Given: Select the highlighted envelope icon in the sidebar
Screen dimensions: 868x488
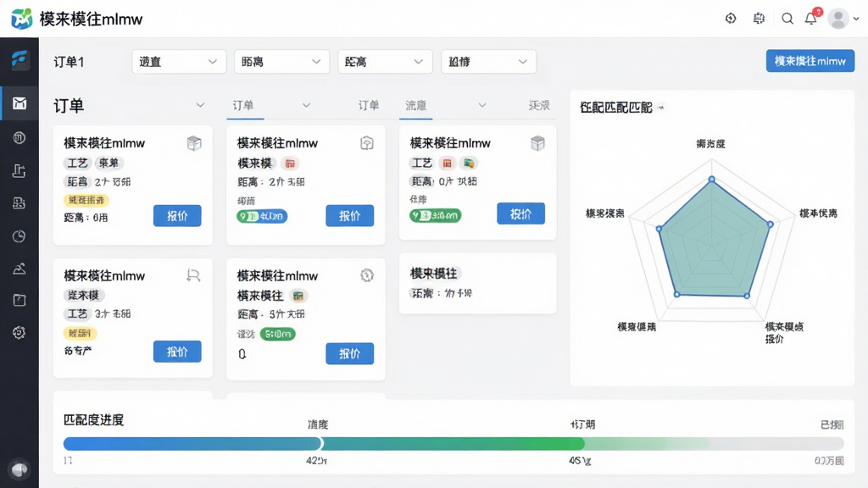Looking at the screenshot, I should [19, 103].
